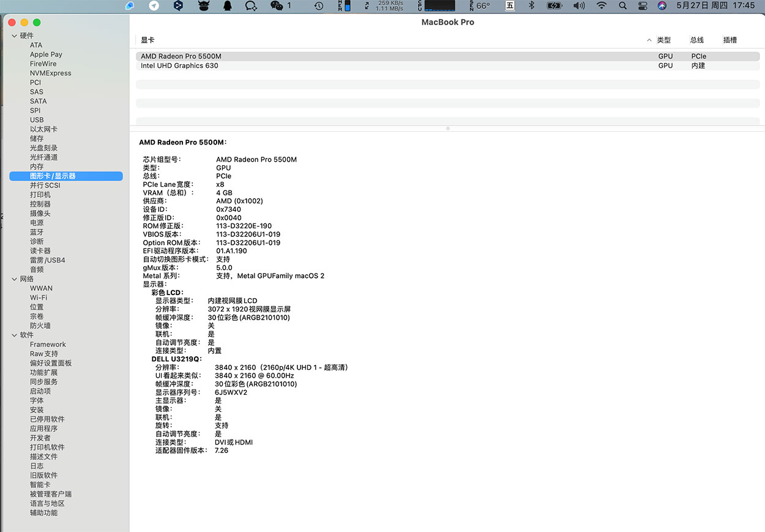Click the pane splitter handle dot
Viewport: 765px width, 532px height.
pos(447,129)
